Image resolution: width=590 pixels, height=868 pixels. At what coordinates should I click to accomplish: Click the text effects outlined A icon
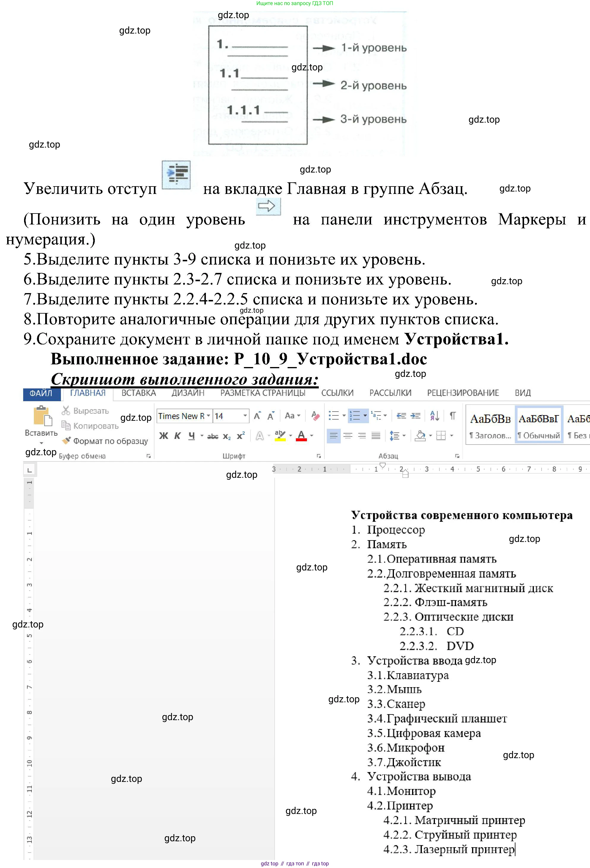pos(260,436)
